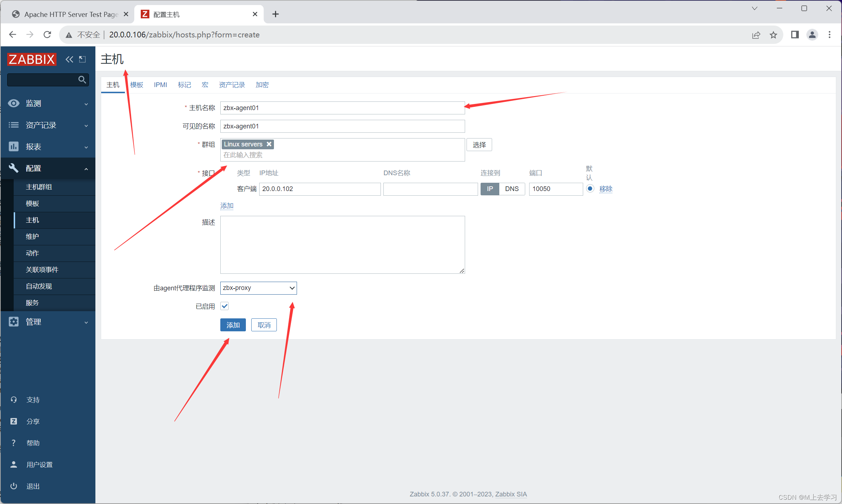This screenshot has height=504, width=842.
Task: Open 模板 in sidebar submenu
Action: [x=55, y=204]
